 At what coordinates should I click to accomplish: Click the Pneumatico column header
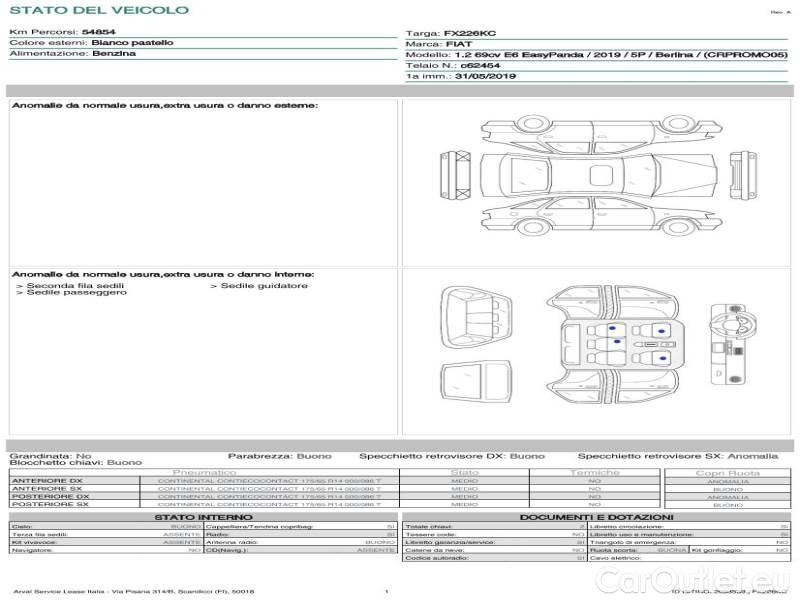click(x=204, y=472)
